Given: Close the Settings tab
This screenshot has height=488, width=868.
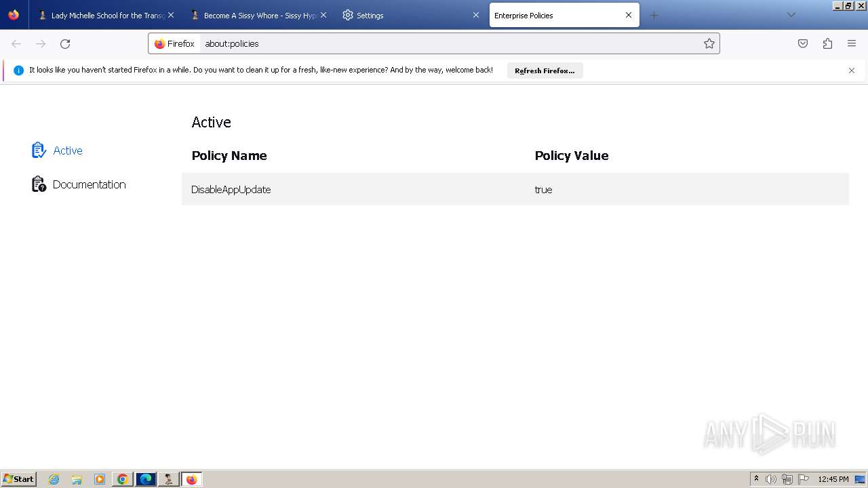Looking at the screenshot, I should click(476, 15).
